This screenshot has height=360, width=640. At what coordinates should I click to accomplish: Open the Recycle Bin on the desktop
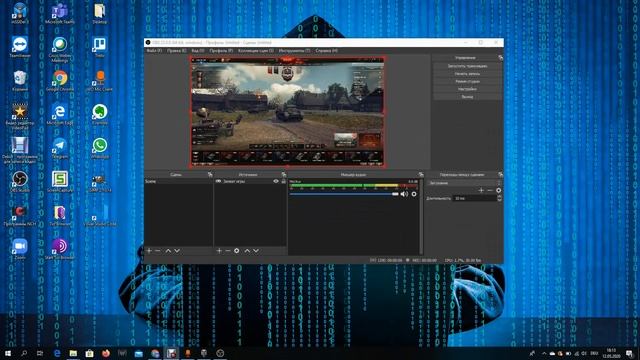[x=20, y=81]
